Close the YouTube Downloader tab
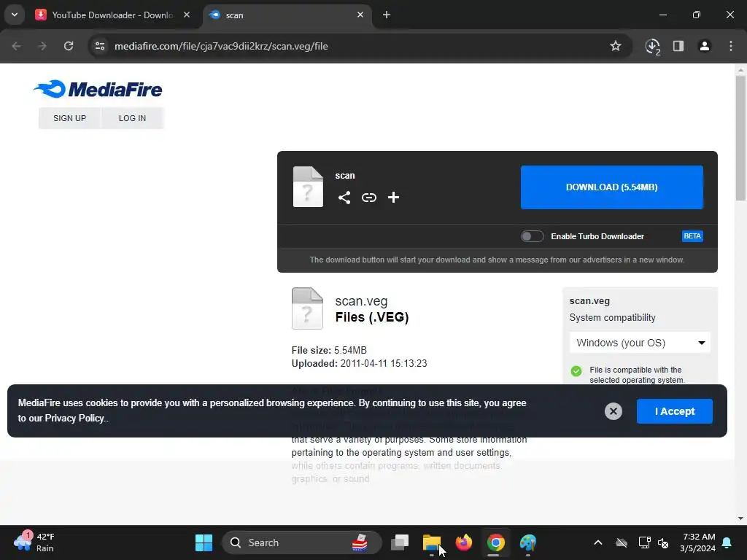This screenshot has width=747, height=560. tap(187, 15)
